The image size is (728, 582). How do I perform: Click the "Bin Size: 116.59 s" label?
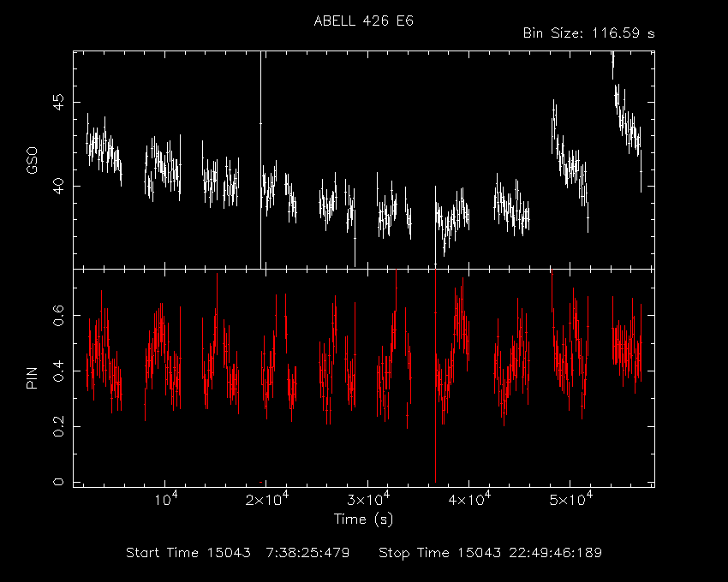588,33
